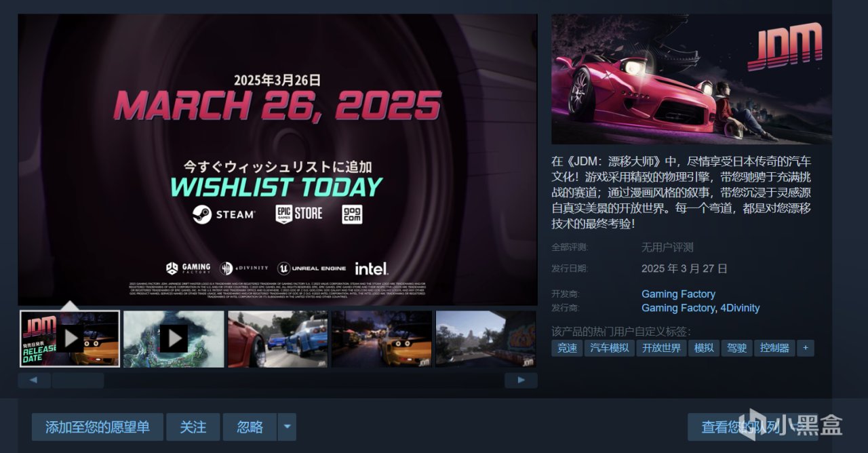
Task: Play the second map trailer thumbnail
Action: [174, 338]
